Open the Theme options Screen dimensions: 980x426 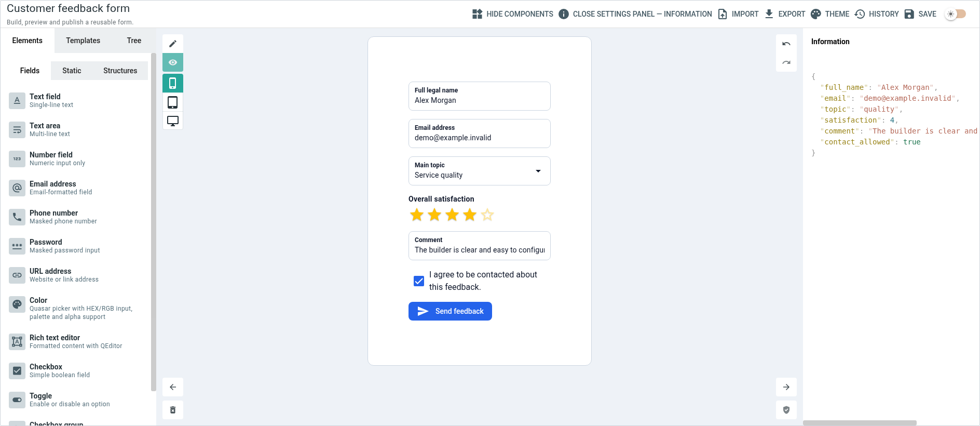pos(830,14)
